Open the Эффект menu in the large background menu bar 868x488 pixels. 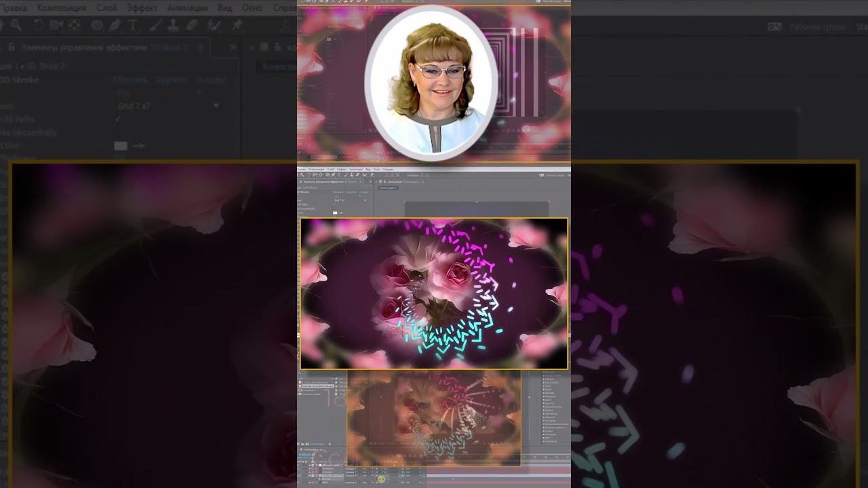(142, 8)
